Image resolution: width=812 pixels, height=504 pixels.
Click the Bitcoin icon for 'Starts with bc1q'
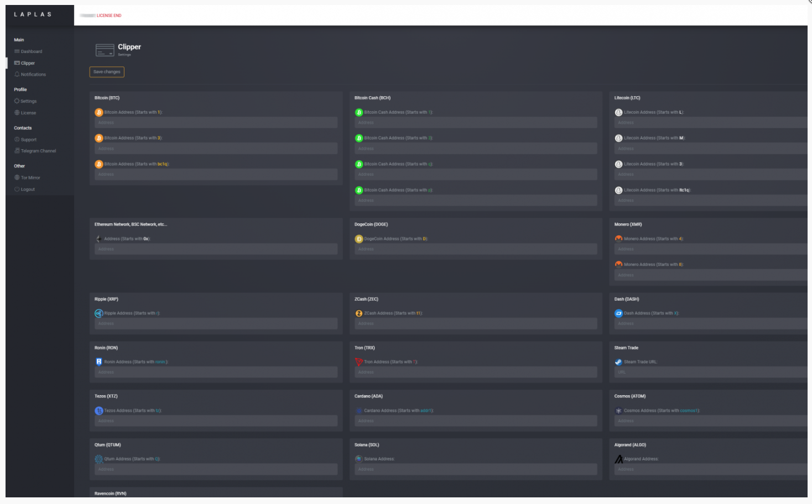pos(99,164)
